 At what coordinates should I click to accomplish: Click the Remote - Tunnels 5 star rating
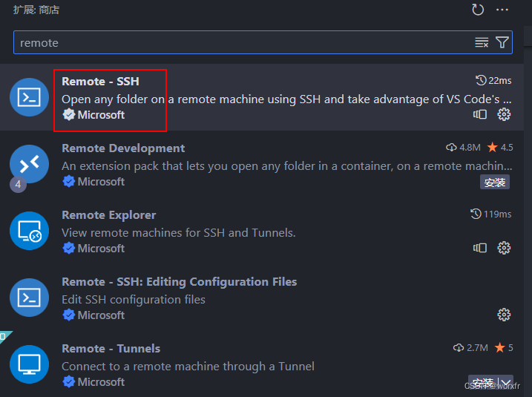point(504,348)
